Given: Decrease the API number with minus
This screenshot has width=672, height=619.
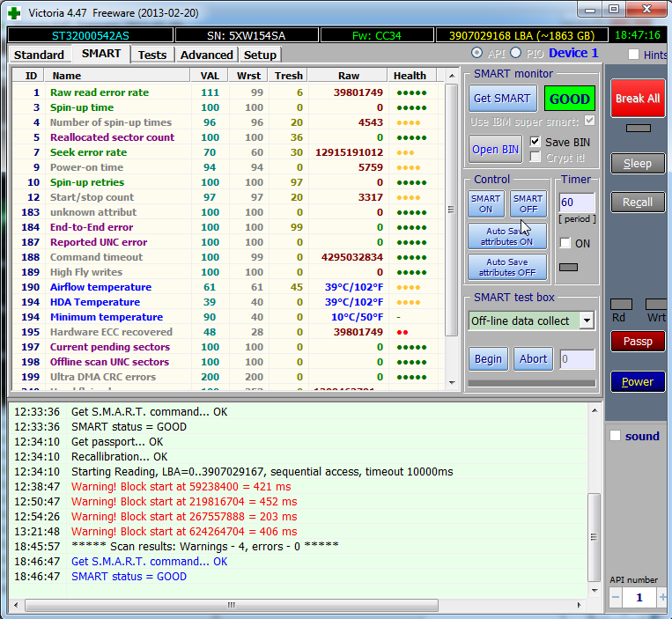Looking at the screenshot, I should coord(616,597).
